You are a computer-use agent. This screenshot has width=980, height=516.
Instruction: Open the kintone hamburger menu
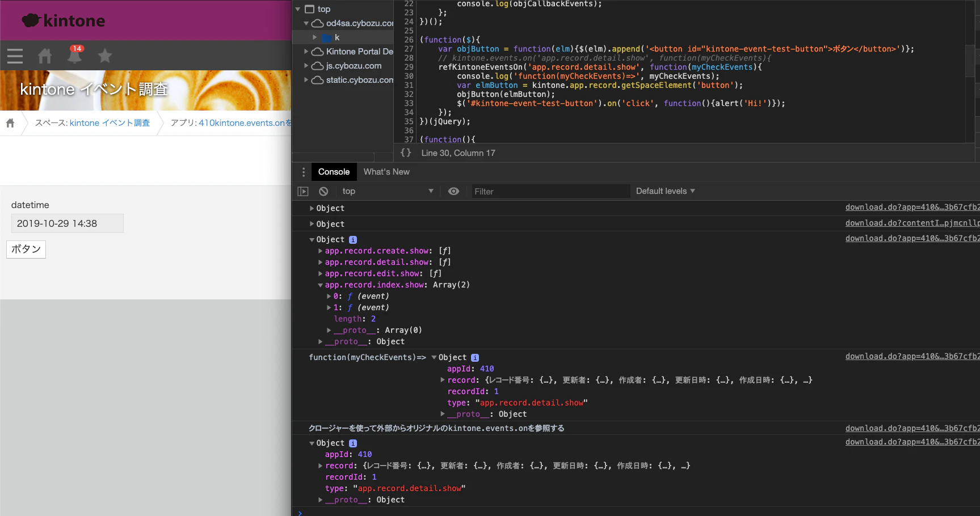(15, 56)
